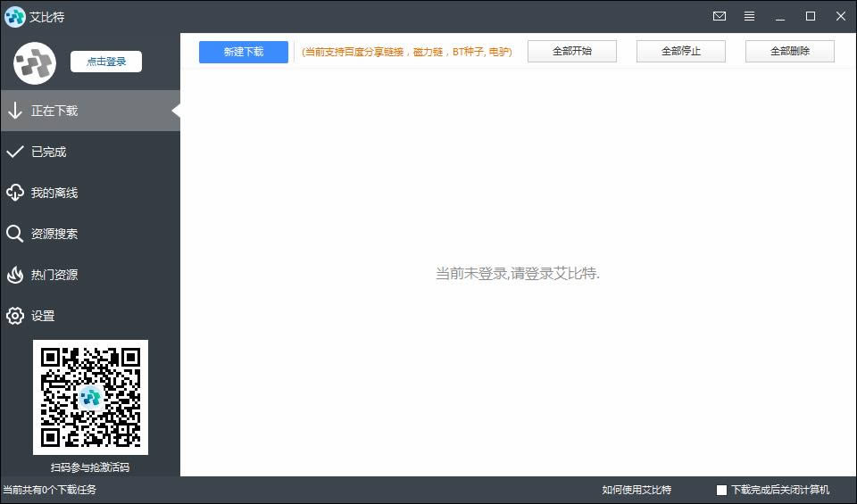Screen dimensions: 857x504
Task: Click the checkmark completed icon in sidebar
Action: [14, 152]
